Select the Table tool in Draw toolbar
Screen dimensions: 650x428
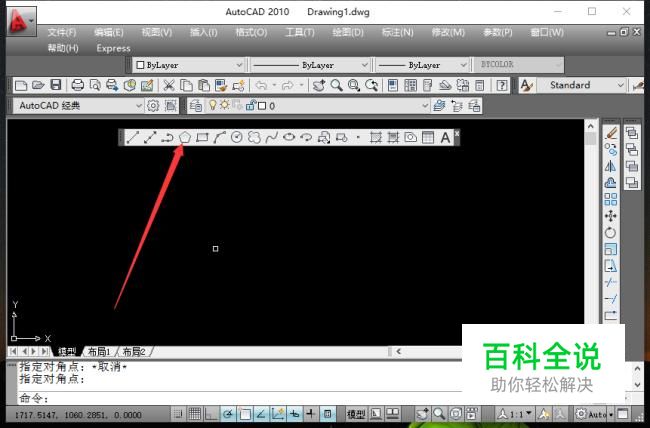click(x=428, y=137)
